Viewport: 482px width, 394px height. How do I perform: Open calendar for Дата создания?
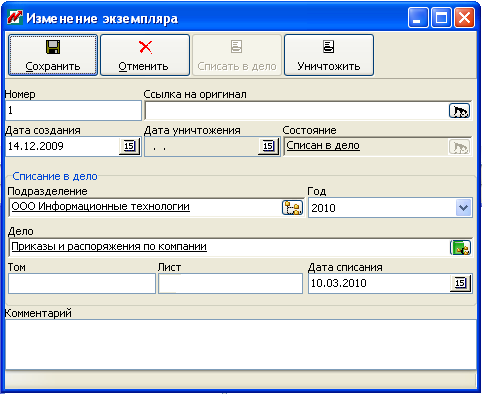129,146
